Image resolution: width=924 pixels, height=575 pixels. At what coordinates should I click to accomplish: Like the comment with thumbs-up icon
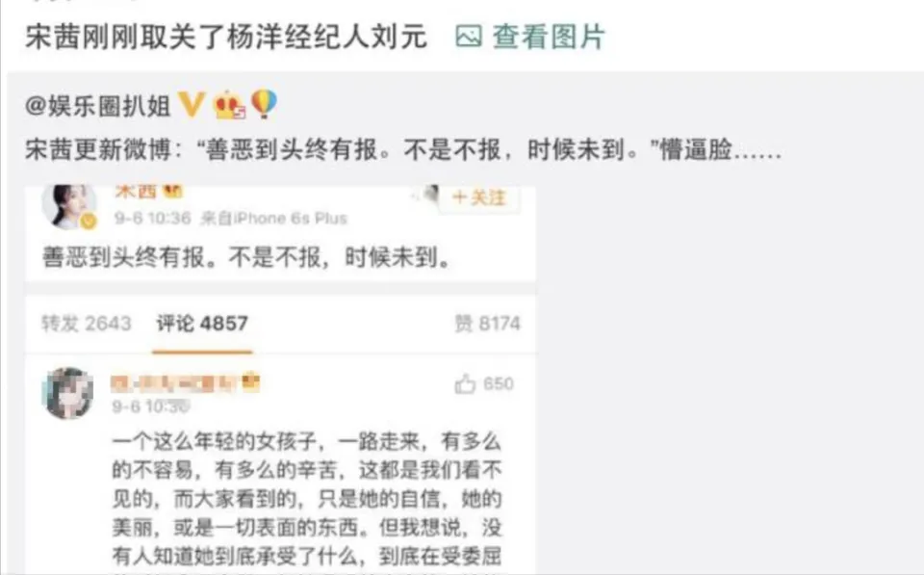(x=465, y=384)
